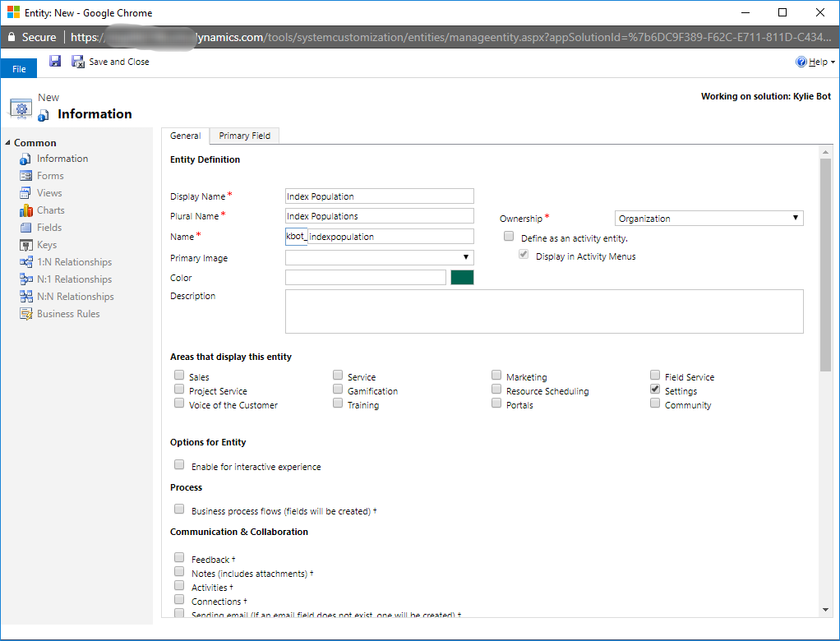
Task: Collapse the Common tree section
Action: pyautogui.click(x=7, y=142)
